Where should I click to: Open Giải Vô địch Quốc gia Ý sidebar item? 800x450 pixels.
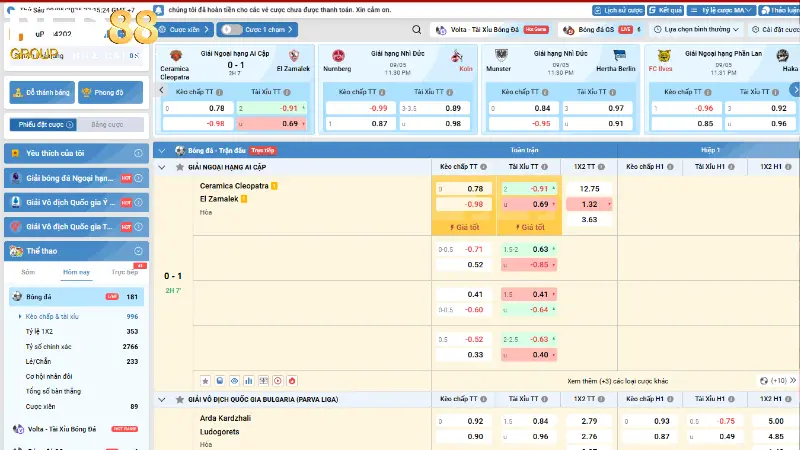click(77, 203)
